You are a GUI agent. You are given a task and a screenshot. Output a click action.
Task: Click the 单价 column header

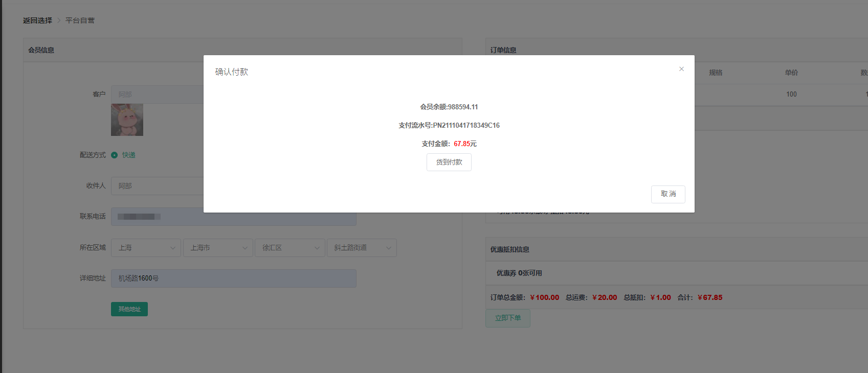coord(791,73)
